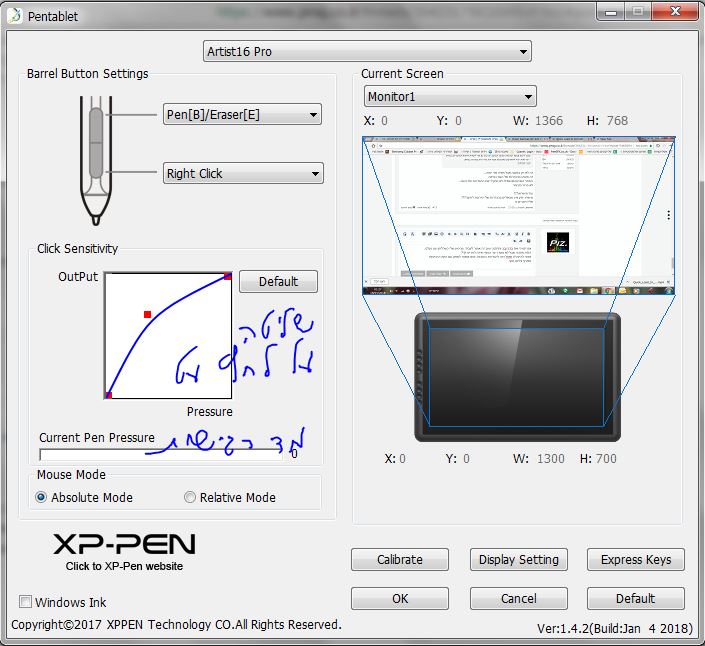This screenshot has height=646, width=705.
Task: Open the Artist16 Pro device dropdown
Action: (x=367, y=51)
